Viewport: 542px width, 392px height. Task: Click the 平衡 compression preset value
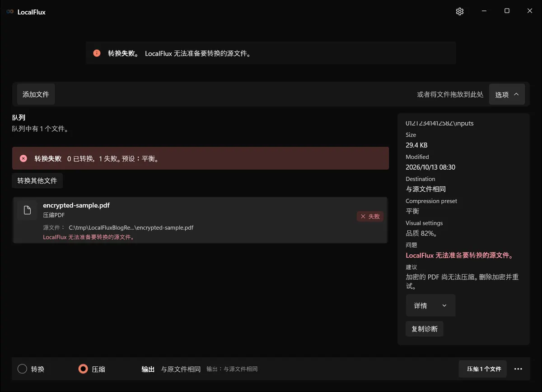(412, 211)
